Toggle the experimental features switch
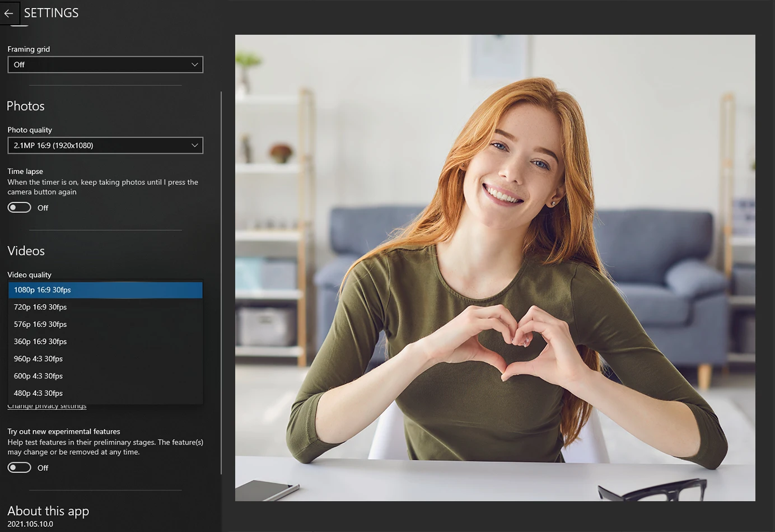The image size is (775, 532). click(x=19, y=467)
